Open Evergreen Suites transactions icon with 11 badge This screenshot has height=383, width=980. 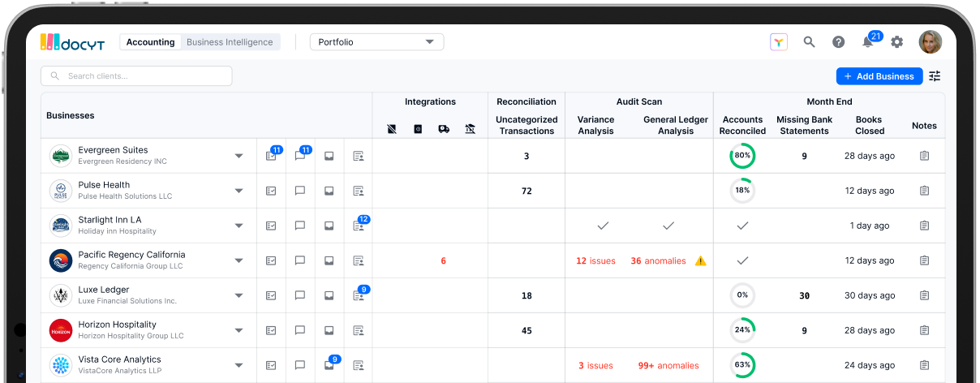tap(273, 154)
